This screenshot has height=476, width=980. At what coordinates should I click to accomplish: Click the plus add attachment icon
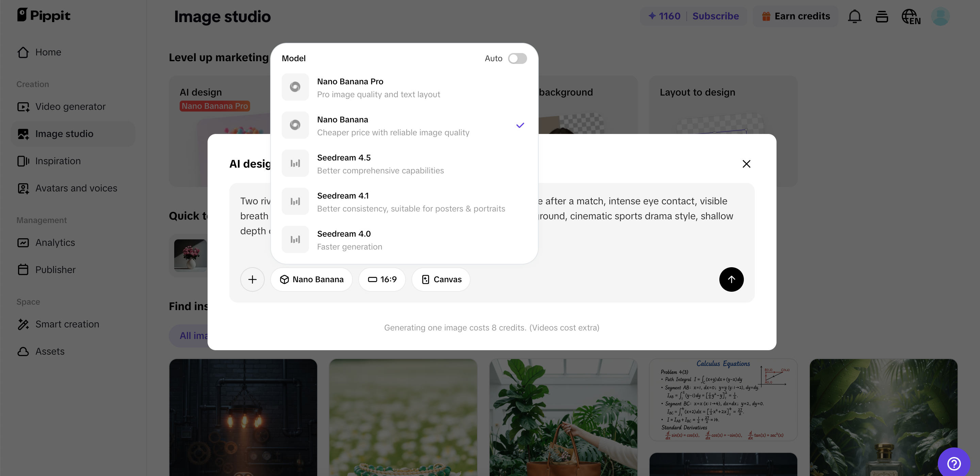(x=252, y=279)
